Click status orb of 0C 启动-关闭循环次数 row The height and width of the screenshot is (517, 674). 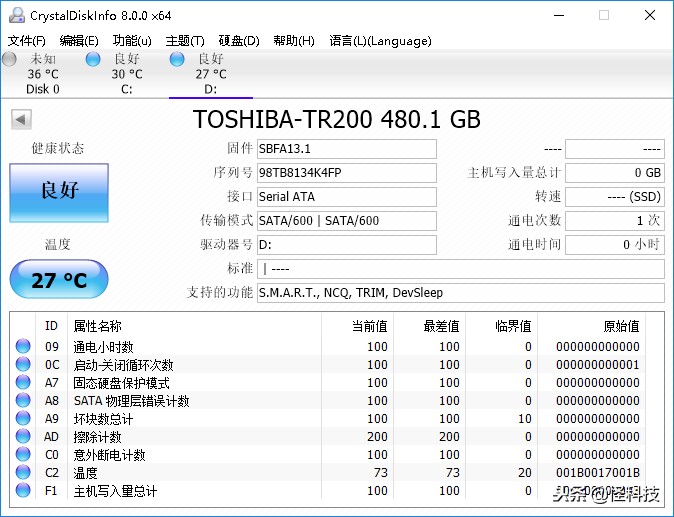click(23, 364)
